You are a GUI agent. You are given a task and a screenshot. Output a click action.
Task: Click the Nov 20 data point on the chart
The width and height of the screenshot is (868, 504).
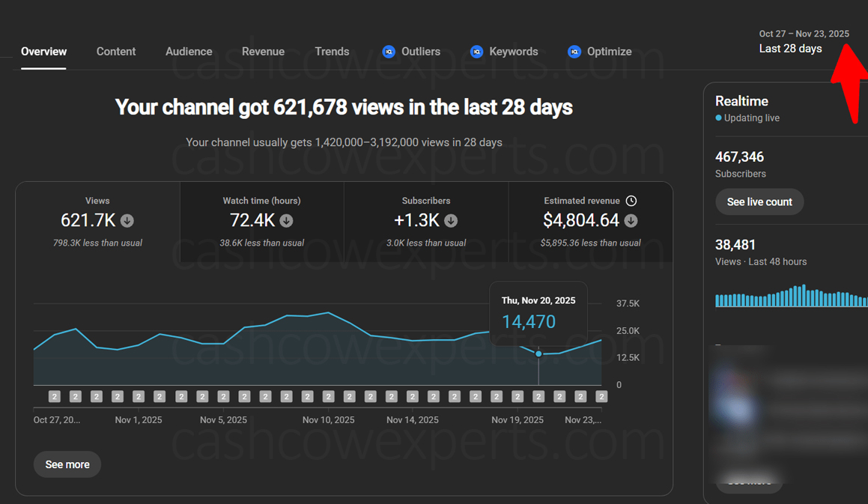click(x=538, y=353)
